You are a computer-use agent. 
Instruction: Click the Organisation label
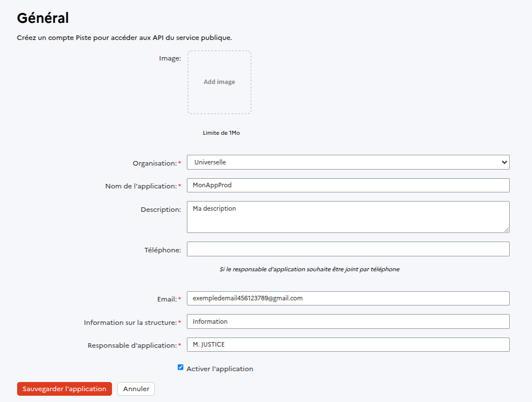pos(155,163)
